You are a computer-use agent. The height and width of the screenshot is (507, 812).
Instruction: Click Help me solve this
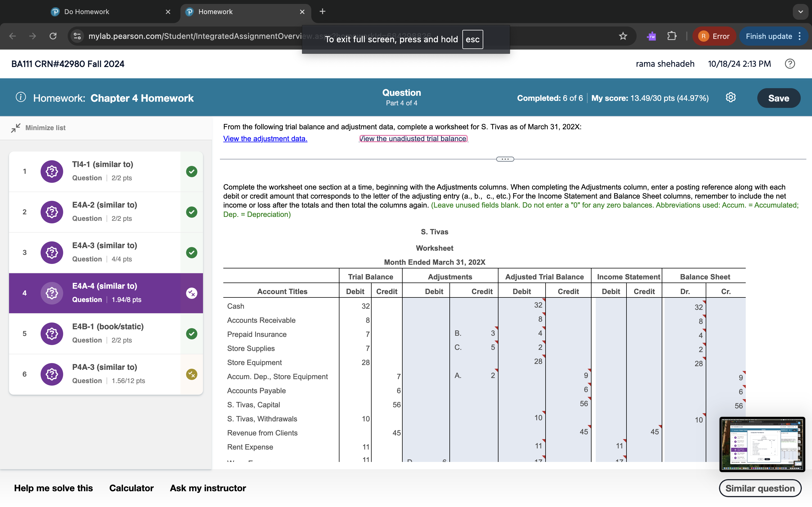(53, 488)
